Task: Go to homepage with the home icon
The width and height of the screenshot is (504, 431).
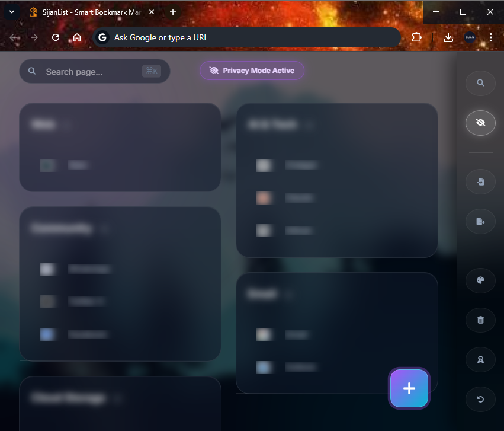Action: [x=77, y=37]
